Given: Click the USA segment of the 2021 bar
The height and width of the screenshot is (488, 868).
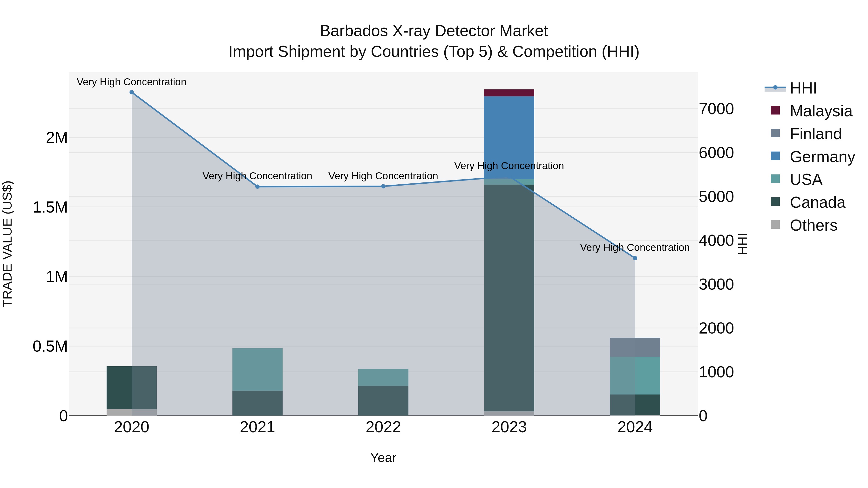Looking at the screenshot, I should pos(258,369).
